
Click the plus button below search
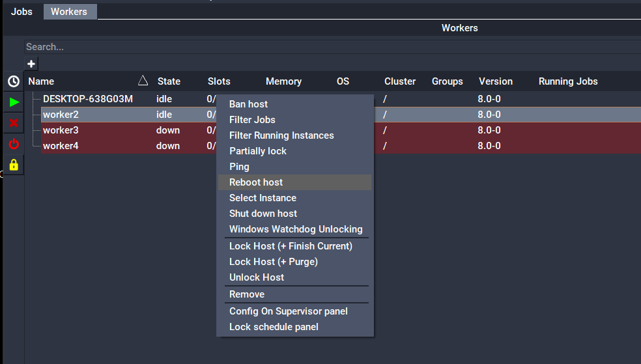31,64
